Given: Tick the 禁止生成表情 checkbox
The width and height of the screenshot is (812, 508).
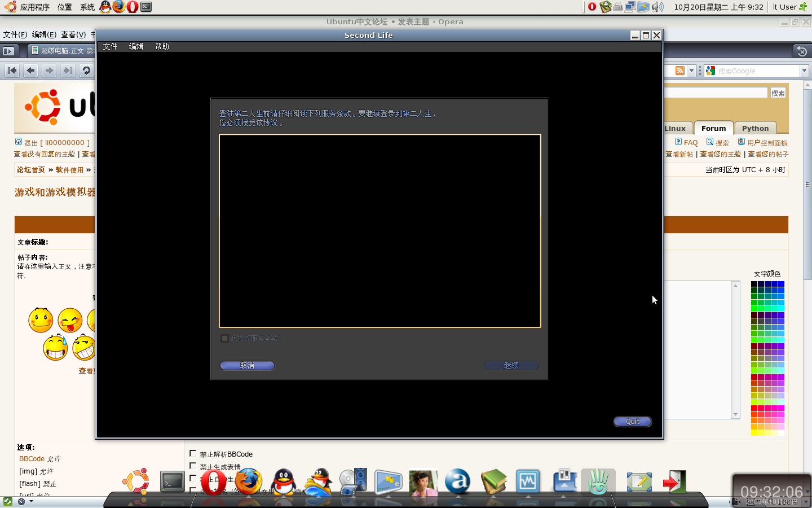Looking at the screenshot, I should (193, 466).
